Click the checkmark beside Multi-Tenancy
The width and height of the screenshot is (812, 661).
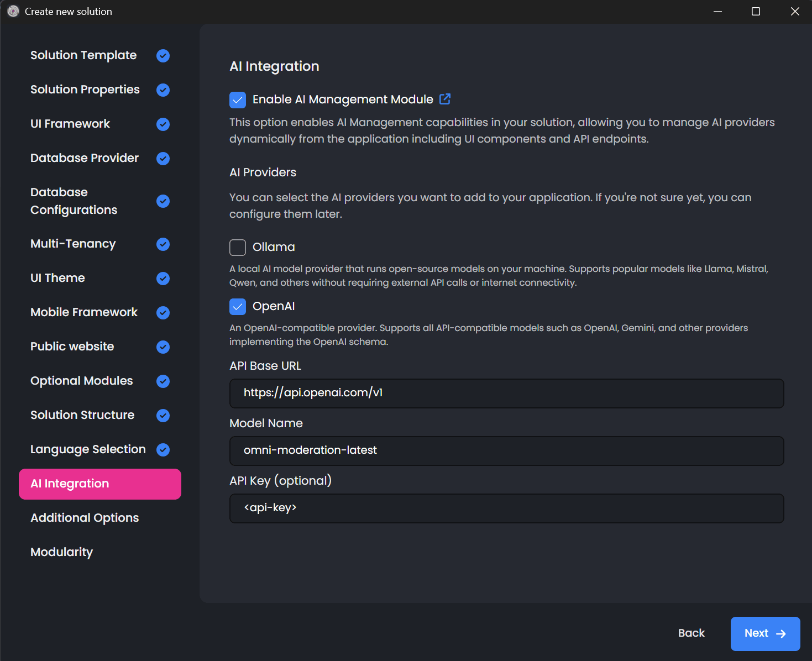point(163,244)
